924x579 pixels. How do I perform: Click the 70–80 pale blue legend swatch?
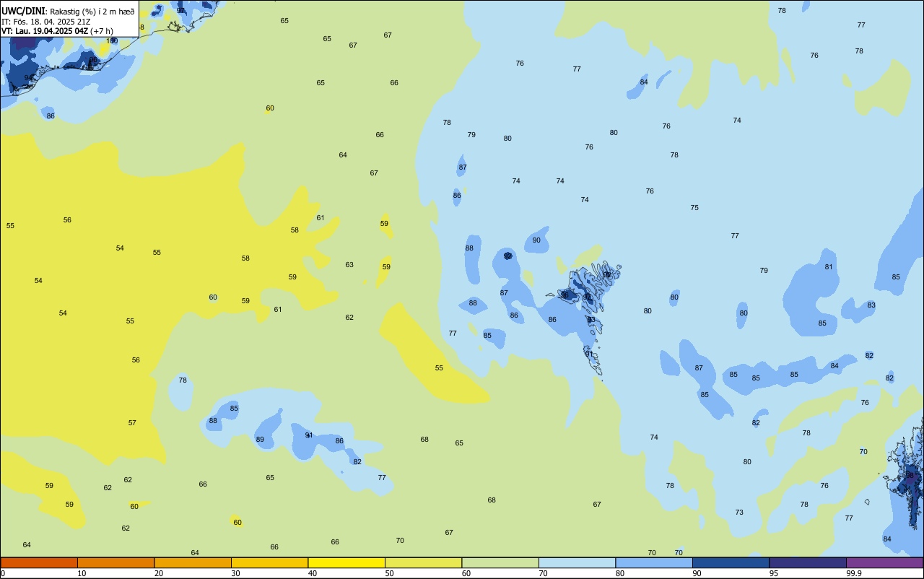[577, 562]
